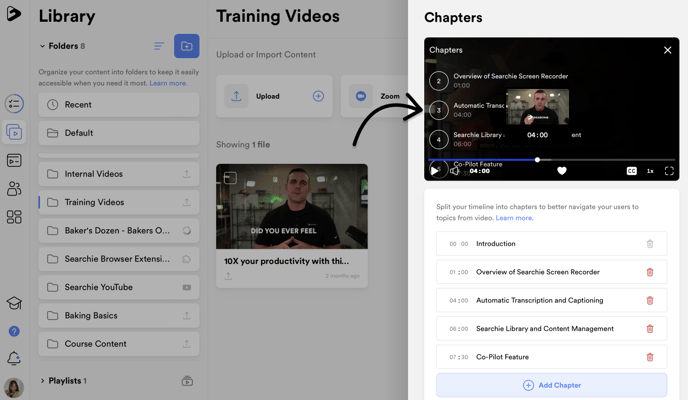Delete the Co-Pilot Feature chapter
688x400 pixels.
(x=650, y=357)
